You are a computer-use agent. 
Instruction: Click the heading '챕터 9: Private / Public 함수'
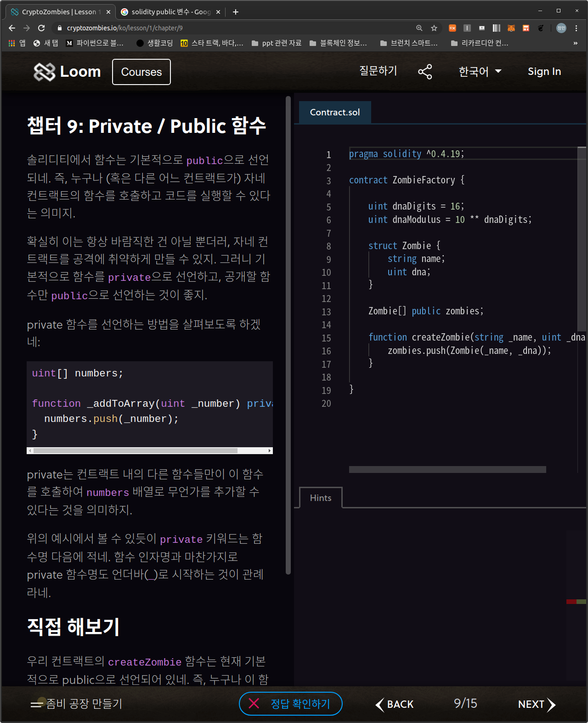[147, 126]
